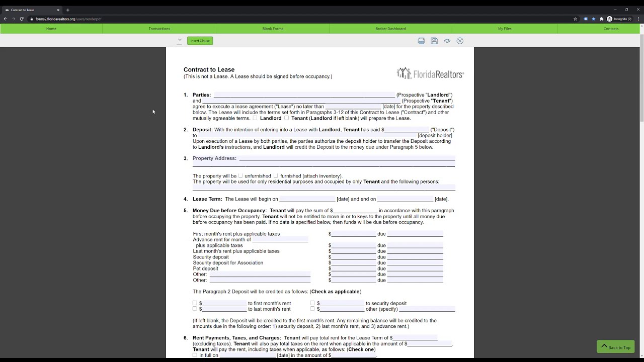Screen dimensions: 644x362
Task: Open the Blank Forms menu
Action: click(x=273, y=29)
